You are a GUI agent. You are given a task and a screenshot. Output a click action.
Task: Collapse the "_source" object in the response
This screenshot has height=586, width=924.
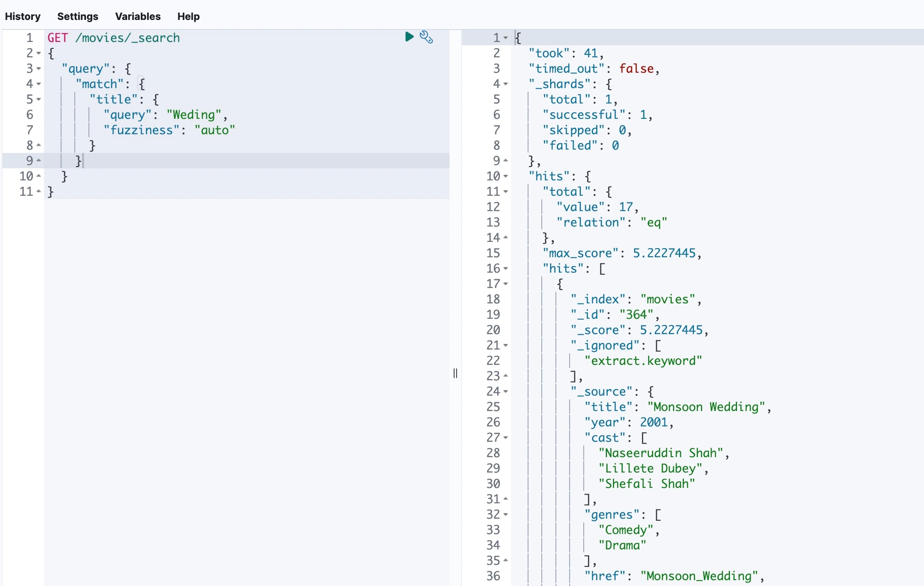click(506, 391)
